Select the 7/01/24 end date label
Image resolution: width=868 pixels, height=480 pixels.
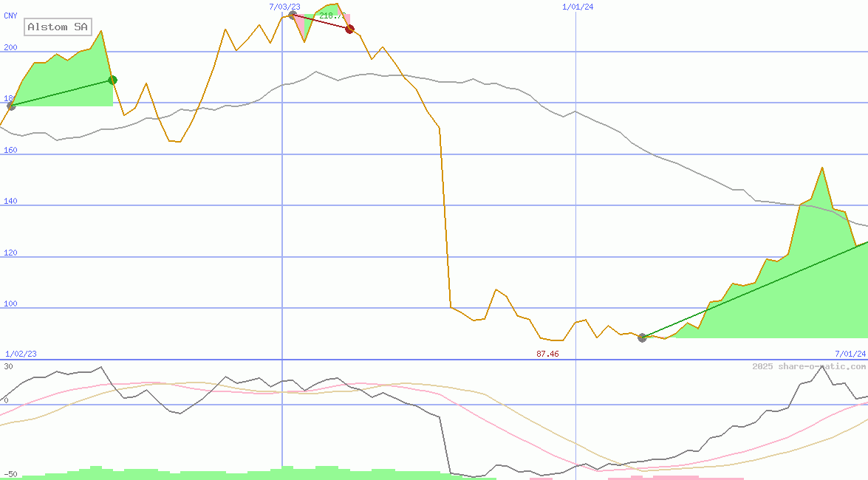coord(850,354)
